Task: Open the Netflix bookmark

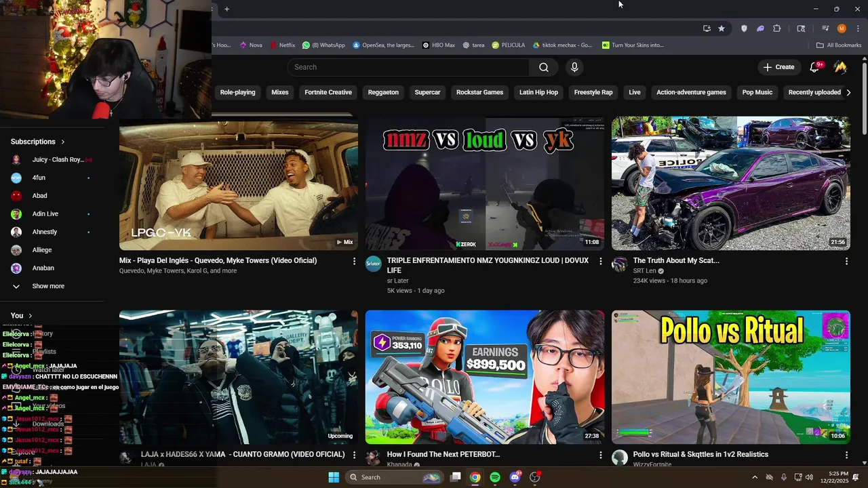Action: pos(282,45)
